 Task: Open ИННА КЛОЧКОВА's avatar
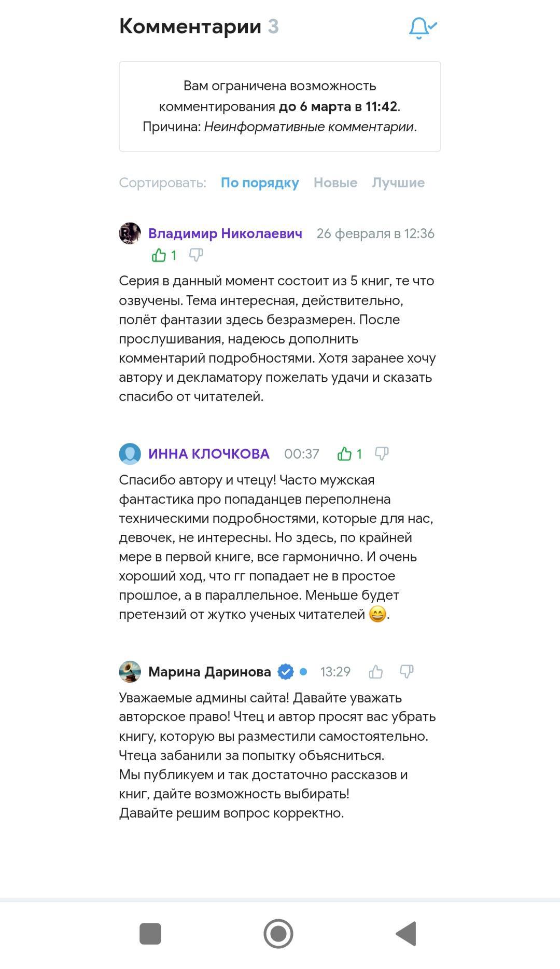(x=130, y=454)
